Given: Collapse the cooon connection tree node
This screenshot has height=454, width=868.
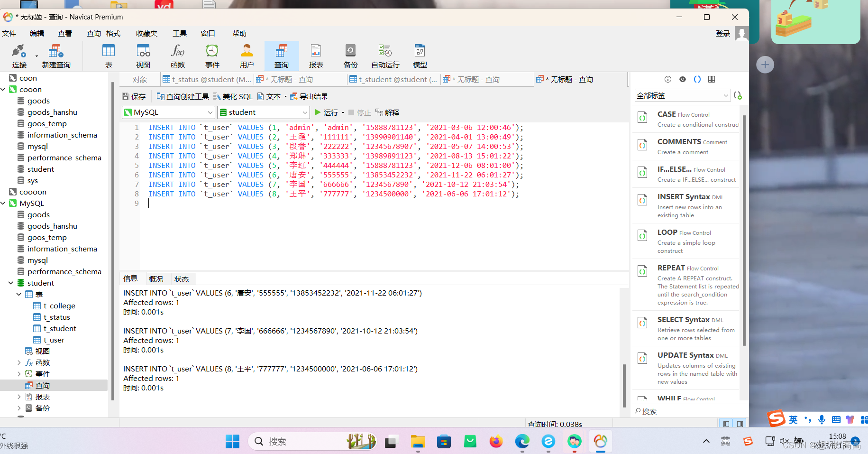Looking at the screenshot, I should pos(4,89).
